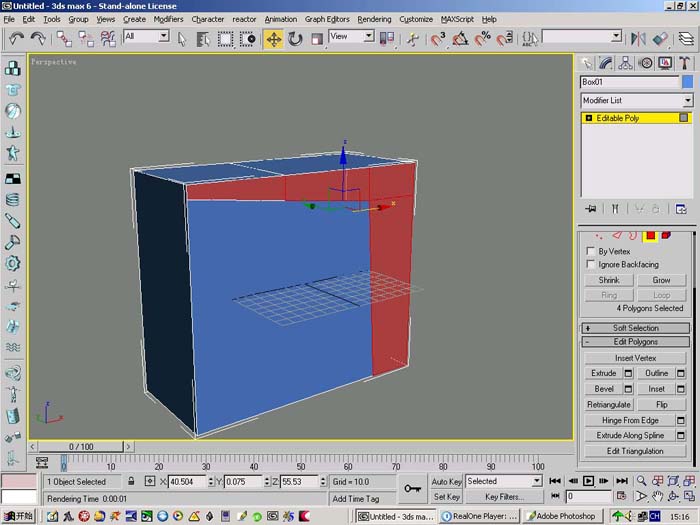Toggle the Spinner Snap icon
The width and height of the screenshot is (700, 525).
[x=505, y=39]
